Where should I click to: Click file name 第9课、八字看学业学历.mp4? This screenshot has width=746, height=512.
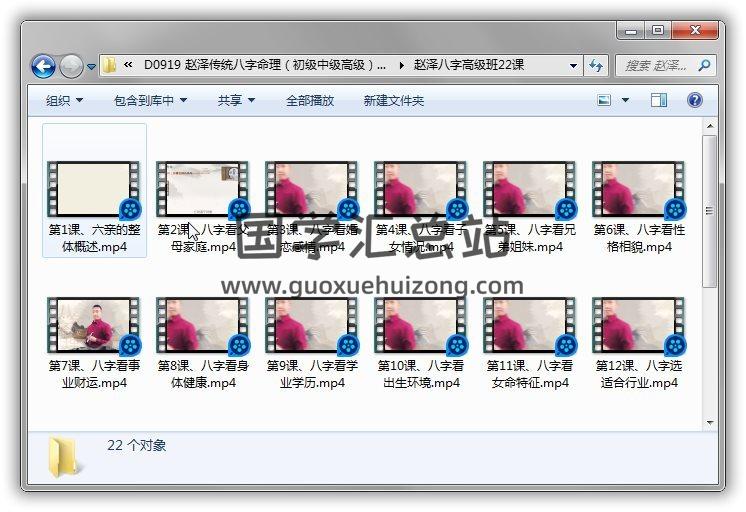[x=312, y=374]
